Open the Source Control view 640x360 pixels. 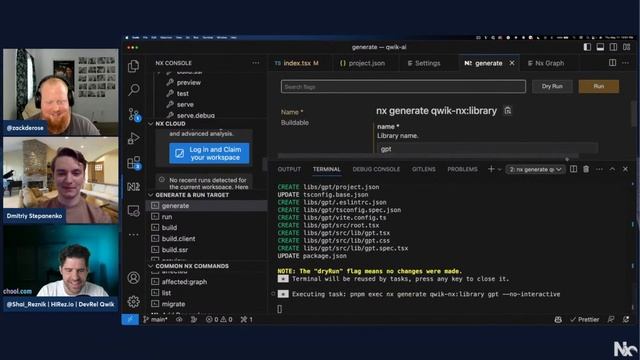pos(134,114)
